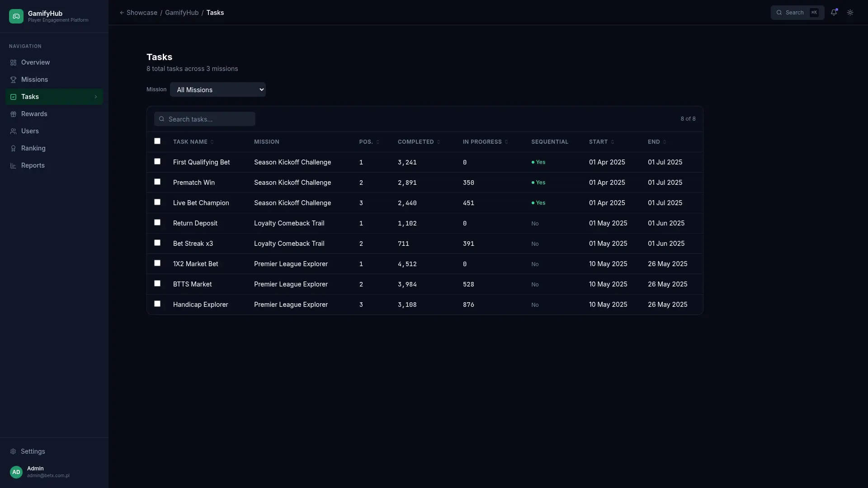Open global Search button in header
This screenshot has width=868, height=488.
(797, 13)
